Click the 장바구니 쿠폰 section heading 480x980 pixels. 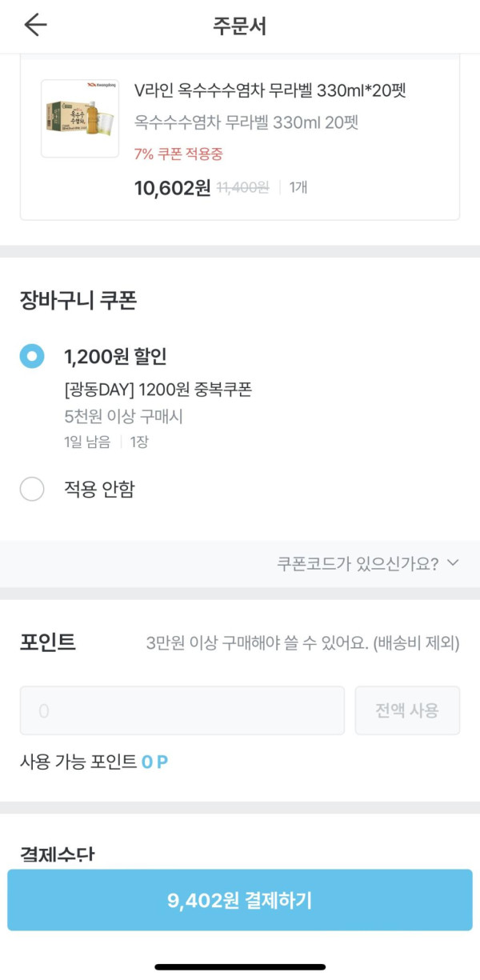pos(78,301)
